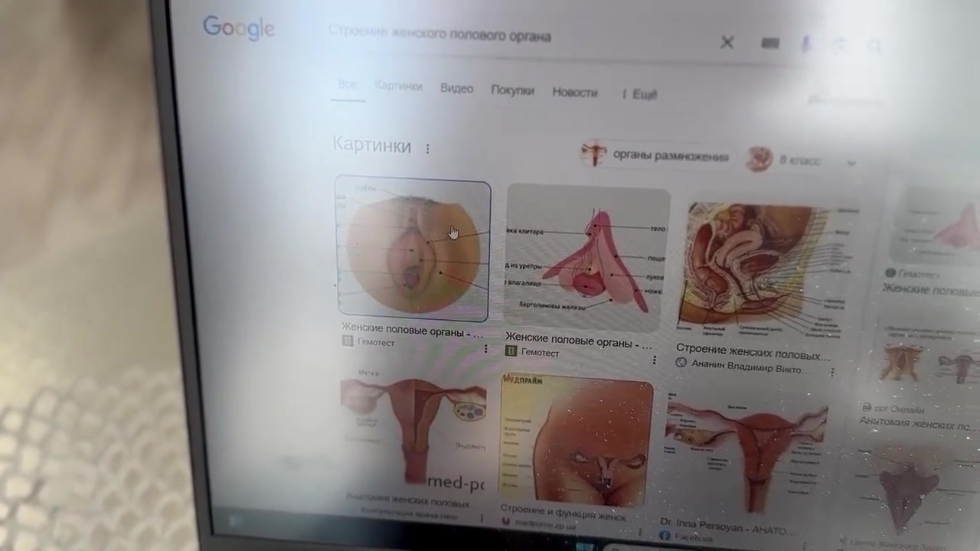Clear the search query with X icon
This screenshot has height=551, width=980.
pos(727,43)
